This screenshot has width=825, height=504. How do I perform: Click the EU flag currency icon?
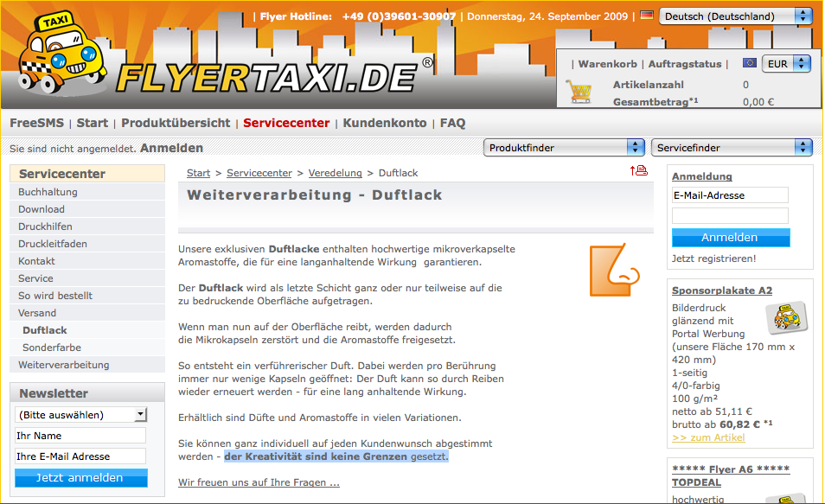(750, 63)
